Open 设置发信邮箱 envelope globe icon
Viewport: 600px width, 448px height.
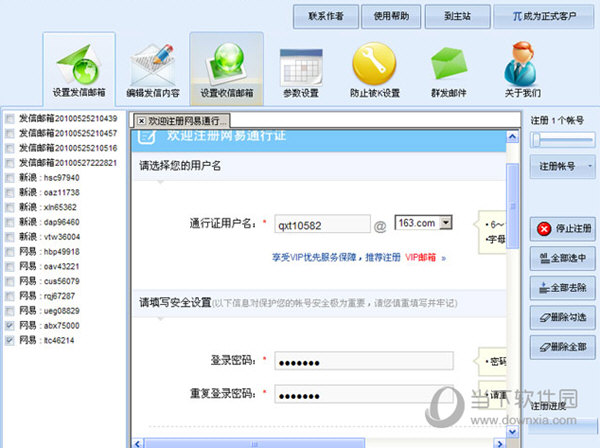coord(79,70)
